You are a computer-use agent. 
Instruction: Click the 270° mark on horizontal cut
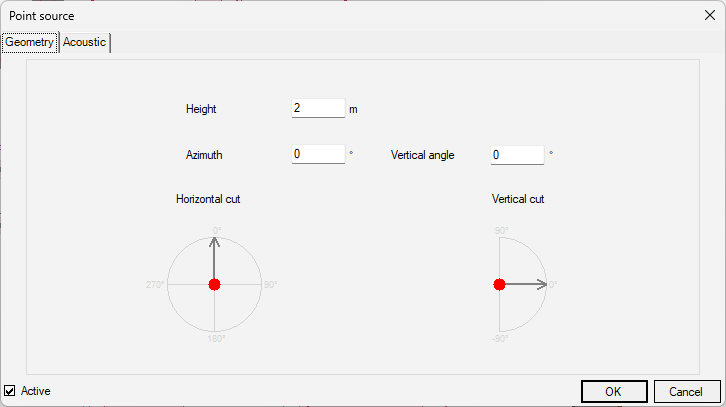155,284
